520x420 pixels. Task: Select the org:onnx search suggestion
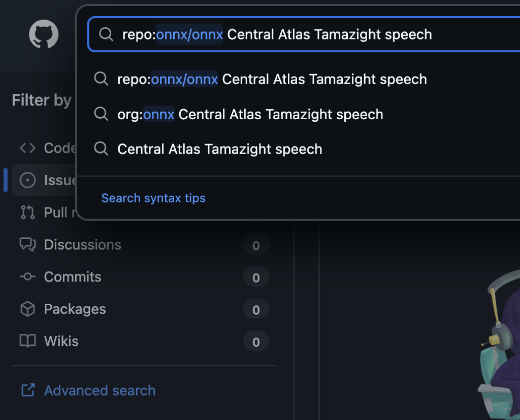(250, 114)
